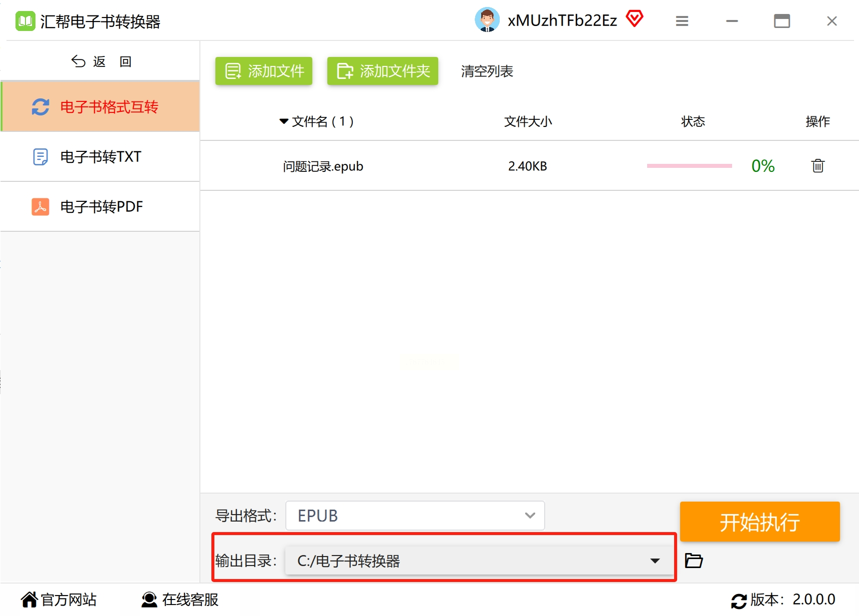Switch to 电子书转PDF tab
The image size is (859, 616).
100,207
